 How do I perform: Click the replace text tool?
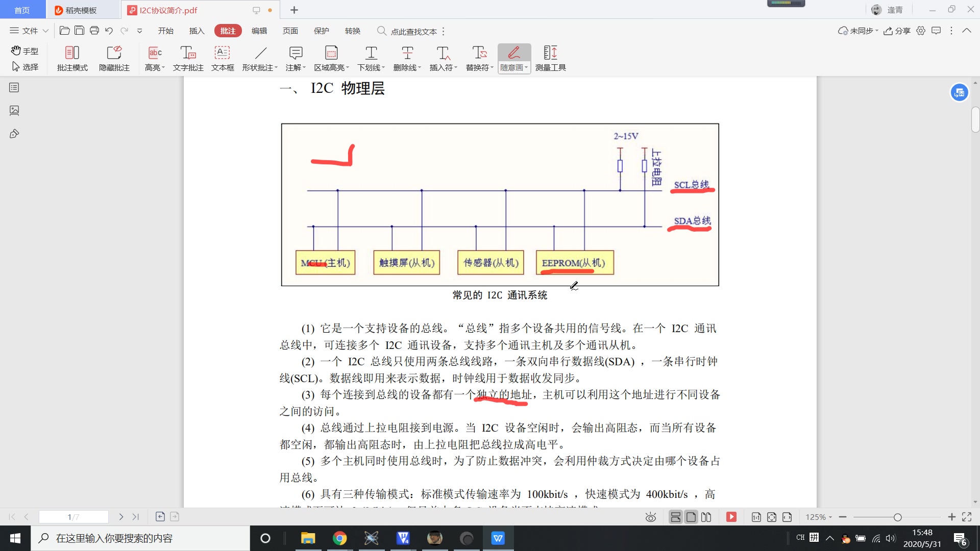(x=478, y=57)
